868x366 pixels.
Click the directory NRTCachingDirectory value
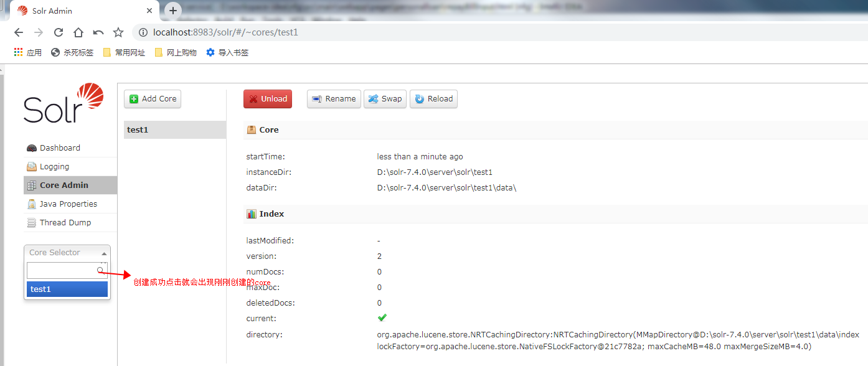tap(618, 340)
